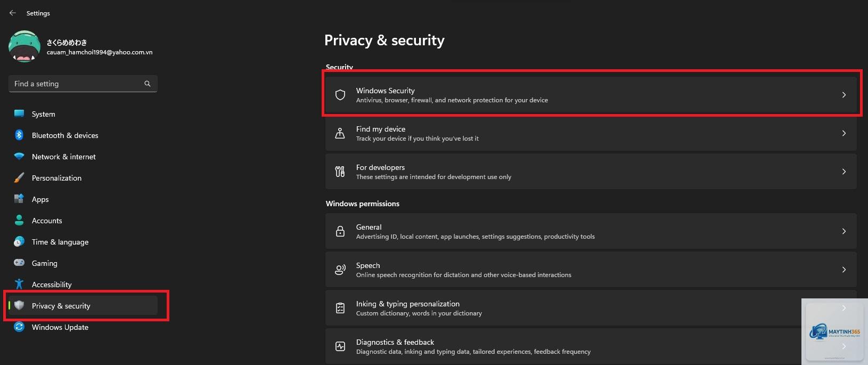Open Personalization settings
This screenshot has width=868, height=365.
tap(83, 177)
